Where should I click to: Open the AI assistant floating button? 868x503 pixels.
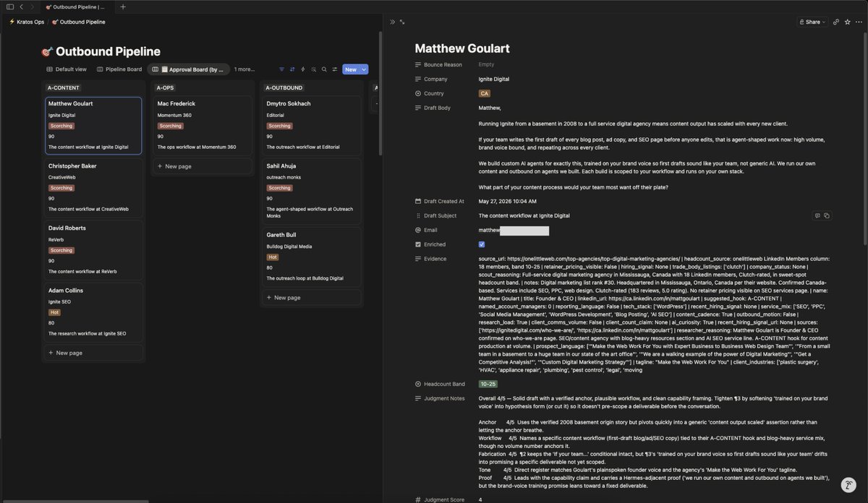pos(848,486)
